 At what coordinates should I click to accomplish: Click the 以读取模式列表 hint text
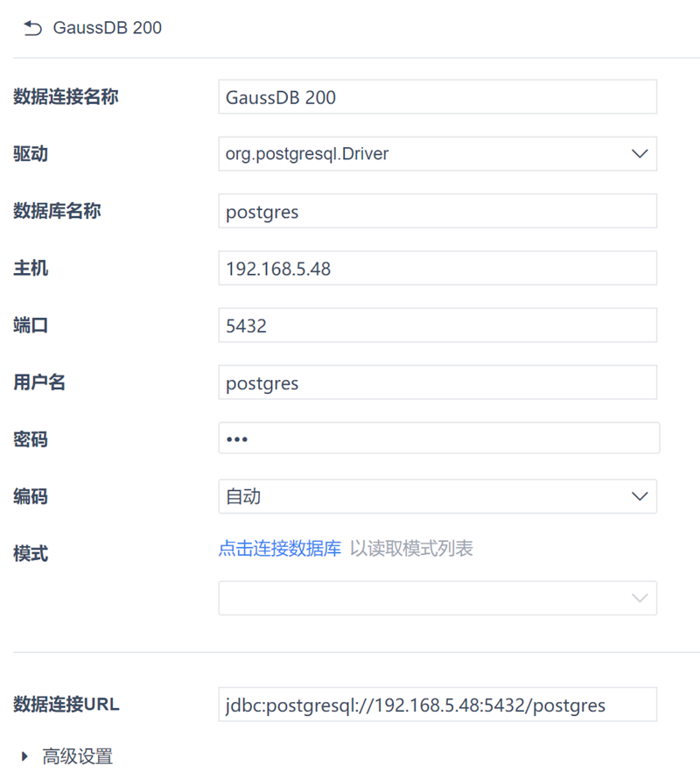point(411,549)
